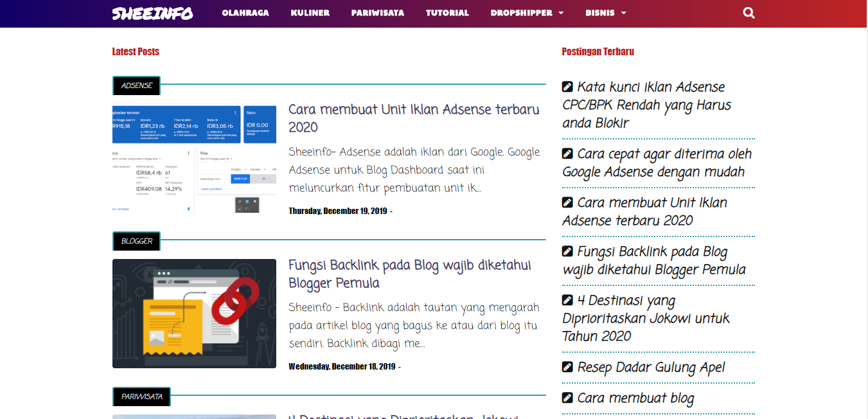The width and height of the screenshot is (868, 419).
Task: Select the Bisnis navigation label
Action: point(600,13)
